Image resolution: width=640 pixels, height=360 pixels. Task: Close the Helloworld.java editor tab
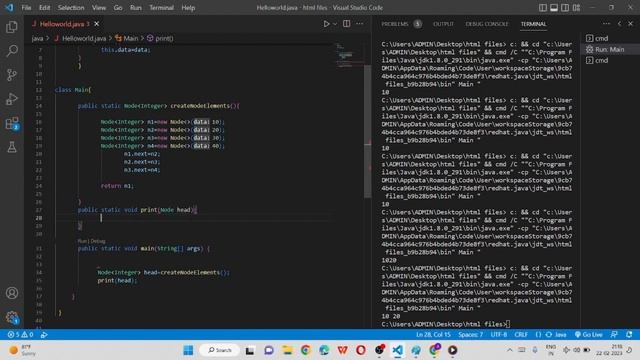[97, 24]
